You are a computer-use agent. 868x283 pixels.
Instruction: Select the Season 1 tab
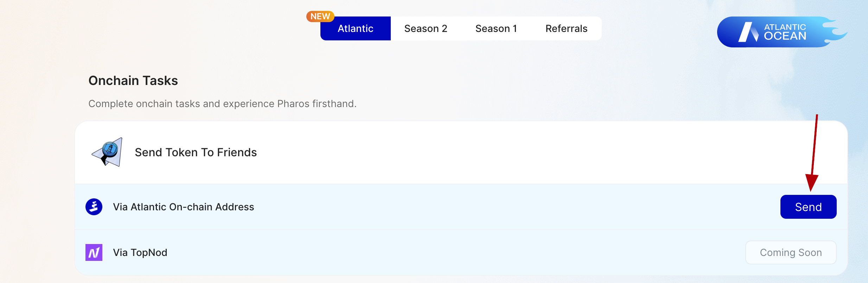[x=496, y=28]
